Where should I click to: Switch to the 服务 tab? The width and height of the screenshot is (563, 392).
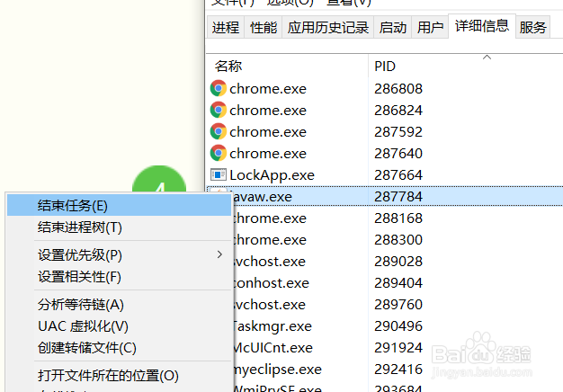click(x=532, y=27)
